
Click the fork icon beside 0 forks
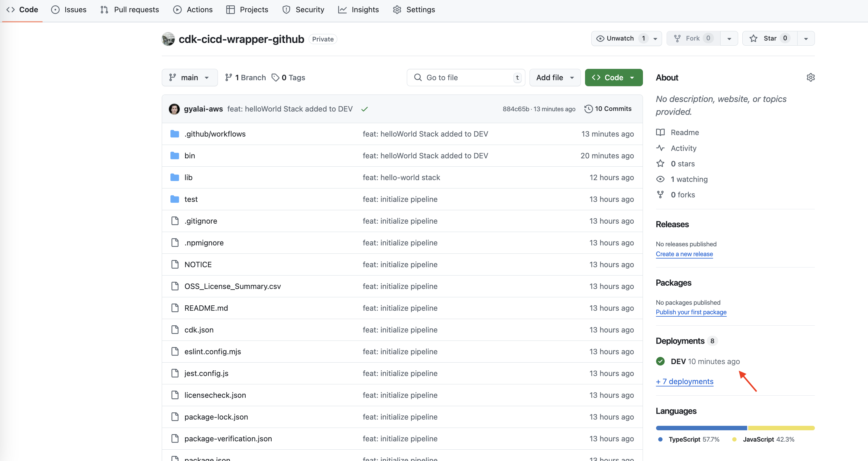tap(660, 195)
